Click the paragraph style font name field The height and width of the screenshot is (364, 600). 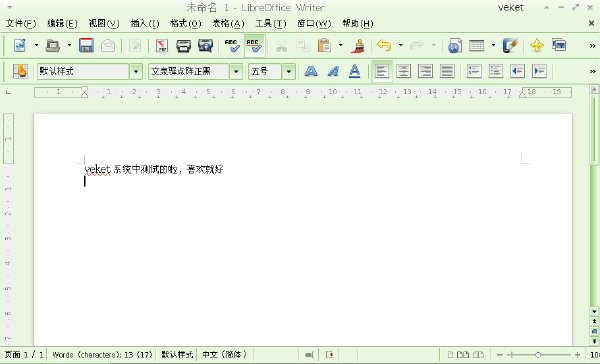tap(189, 71)
